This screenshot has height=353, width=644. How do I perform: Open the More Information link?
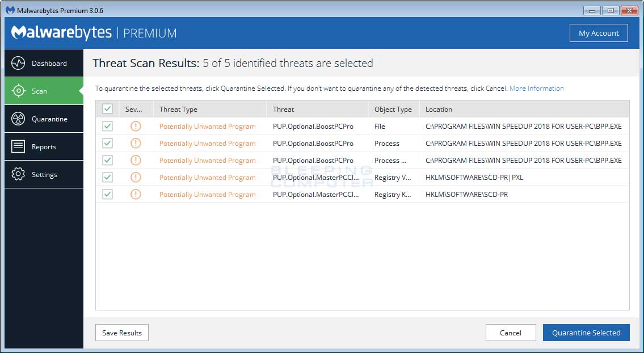(x=536, y=89)
